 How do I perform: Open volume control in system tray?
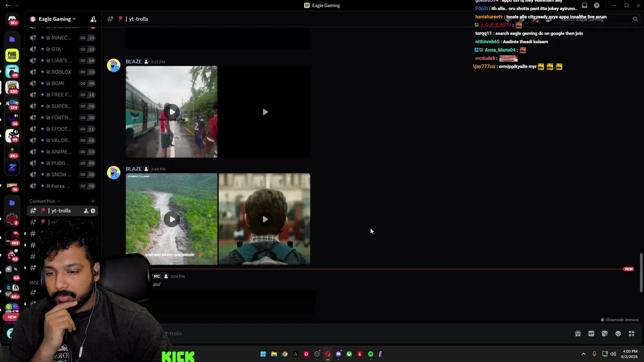[x=613, y=354]
